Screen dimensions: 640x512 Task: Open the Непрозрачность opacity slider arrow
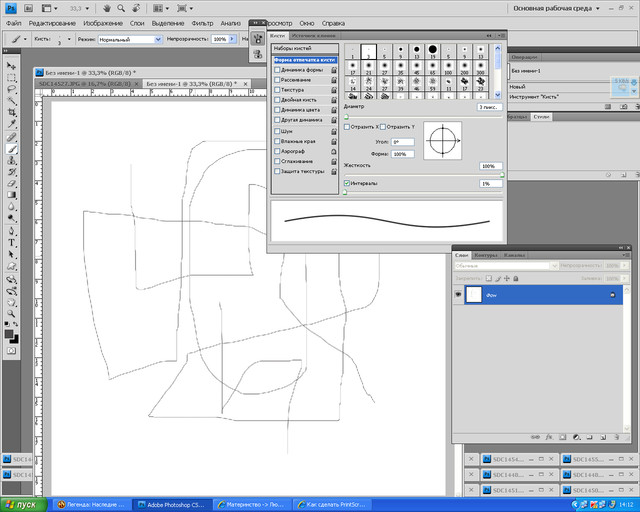233,39
